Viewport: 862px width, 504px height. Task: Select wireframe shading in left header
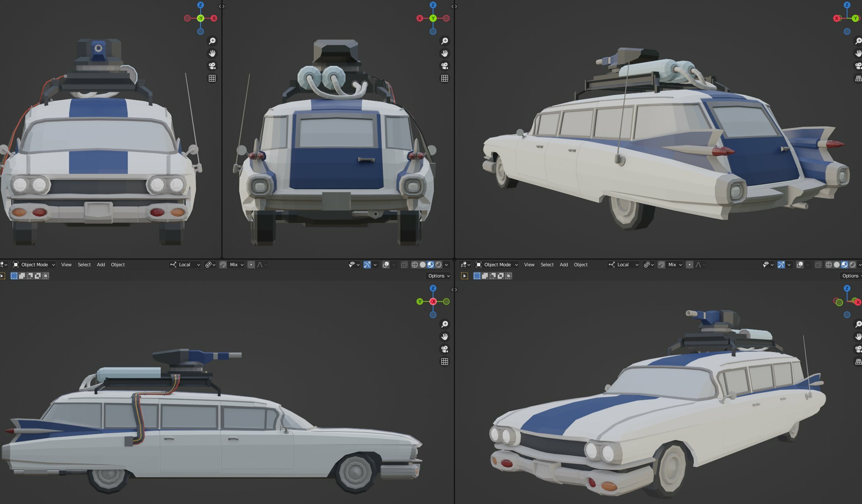coord(414,265)
